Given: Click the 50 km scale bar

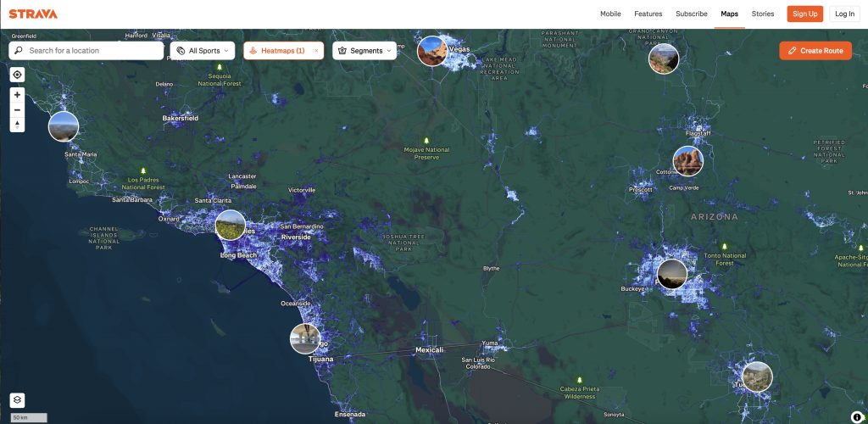Looking at the screenshot, I should [29, 417].
